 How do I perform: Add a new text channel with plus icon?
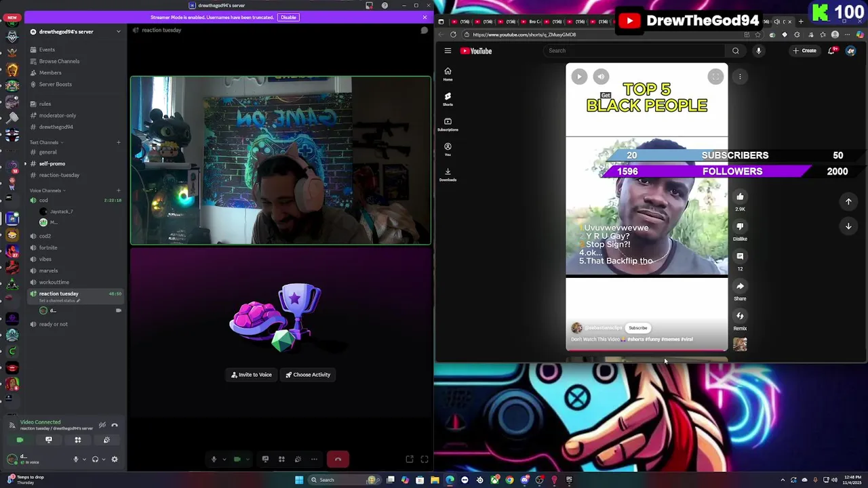pos(119,142)
